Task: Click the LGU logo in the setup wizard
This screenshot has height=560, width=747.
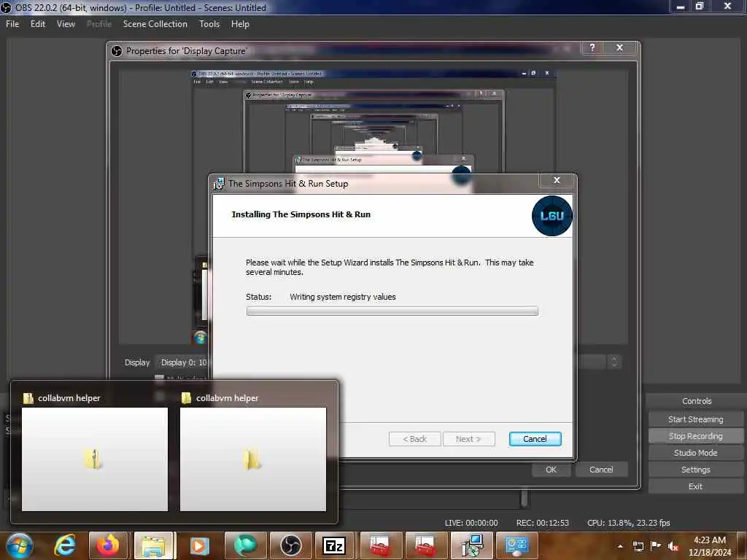Action: [551, 216]
